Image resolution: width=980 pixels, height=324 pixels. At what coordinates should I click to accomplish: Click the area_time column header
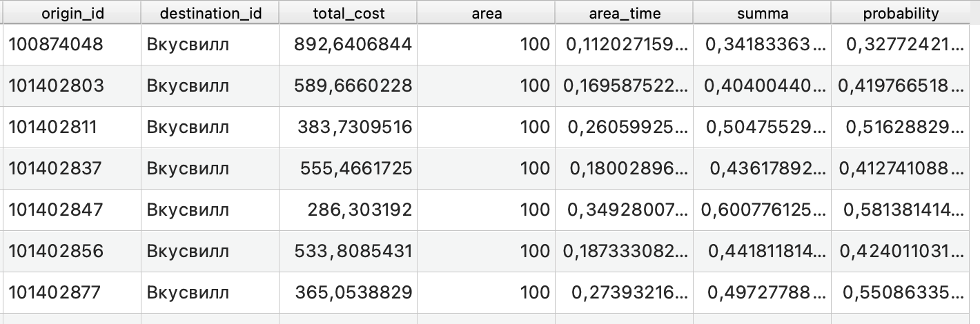pyautogui.click(x=625, y=13)
